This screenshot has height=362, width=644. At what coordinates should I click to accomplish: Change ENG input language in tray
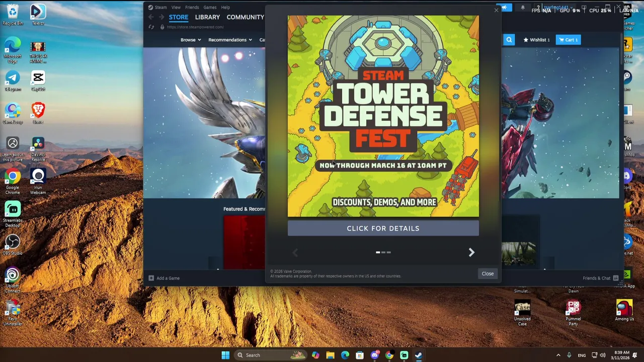tap(582, 355)
